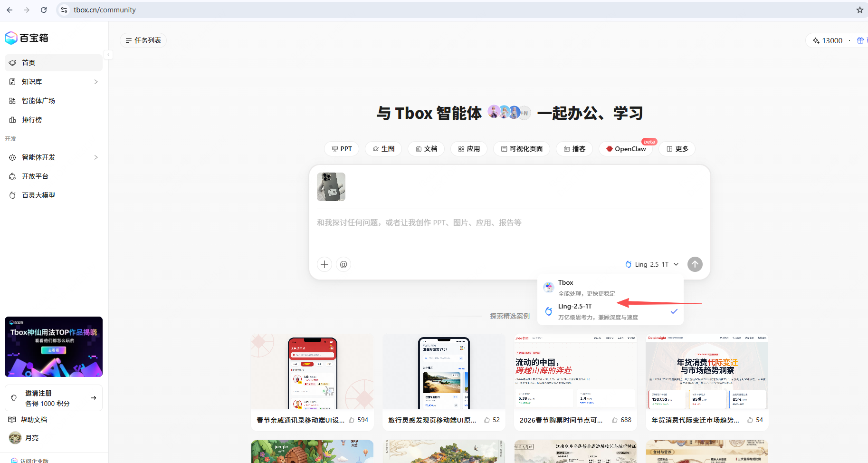Click the gift icon next to 13000 points
The height and width of the screenshot is (463, 868).
point(860,40)
